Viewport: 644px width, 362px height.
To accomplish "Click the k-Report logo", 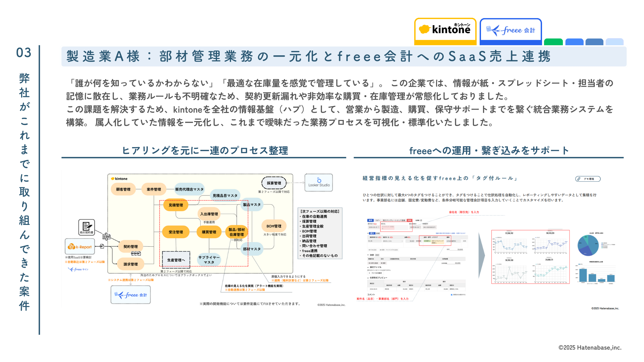I will pyautogui.click(x=80, y=247).
